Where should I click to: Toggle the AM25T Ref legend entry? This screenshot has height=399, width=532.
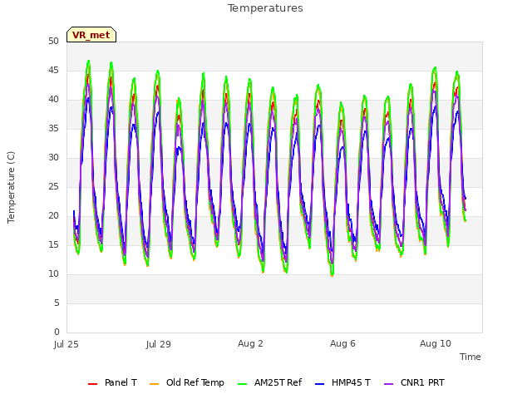coord(269,382)
